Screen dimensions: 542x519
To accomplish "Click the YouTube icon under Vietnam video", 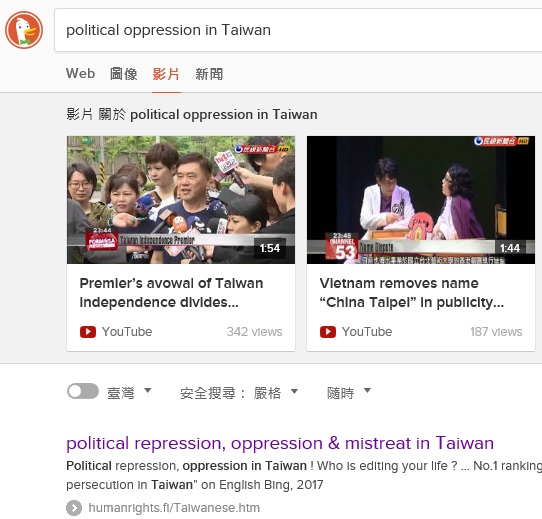I will [x=328, y=332].
